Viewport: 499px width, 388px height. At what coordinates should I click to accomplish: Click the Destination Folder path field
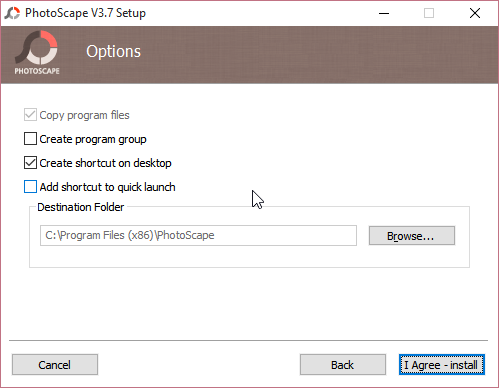click(198, 235)
